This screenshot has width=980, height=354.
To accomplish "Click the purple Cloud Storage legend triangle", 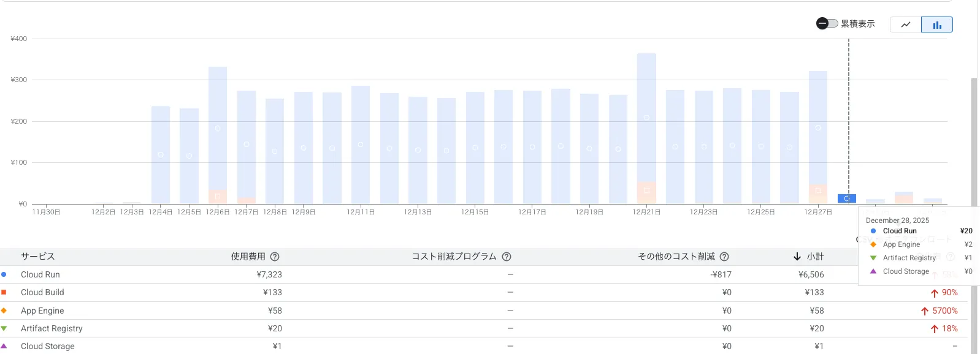I will pos(4,346).
